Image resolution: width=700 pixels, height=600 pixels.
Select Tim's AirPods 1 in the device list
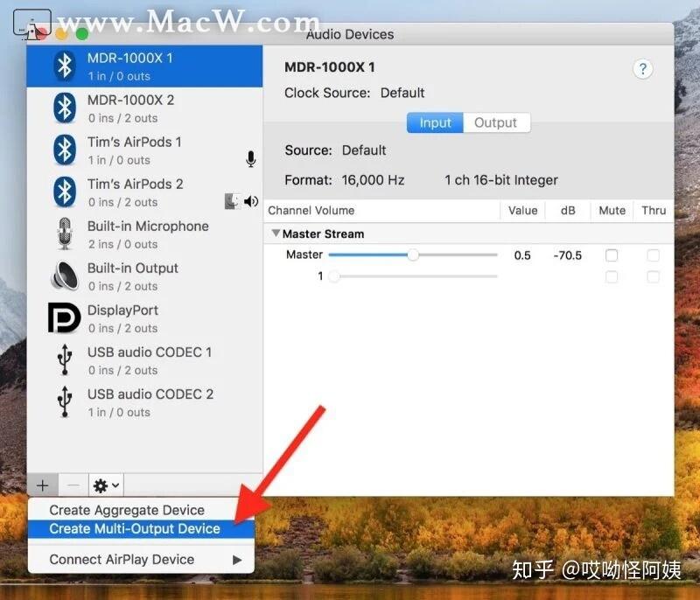[x=131, y=150]
